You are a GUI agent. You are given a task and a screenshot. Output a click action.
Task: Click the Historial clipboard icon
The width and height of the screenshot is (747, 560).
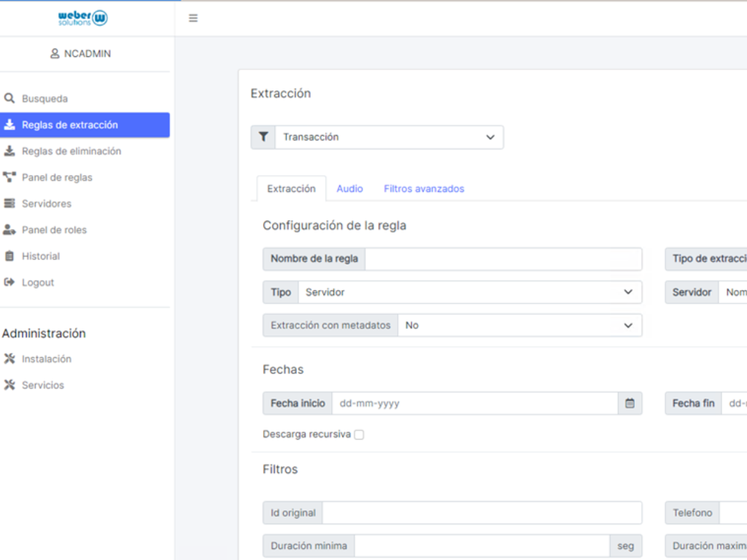9,256
